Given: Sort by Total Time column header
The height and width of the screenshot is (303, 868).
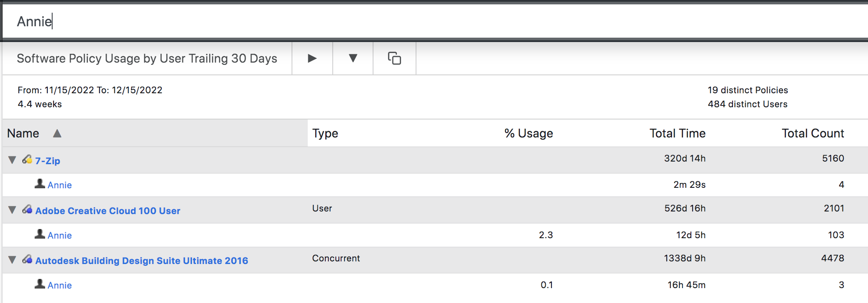Looking at the screenshot, I should pos(677,133).
